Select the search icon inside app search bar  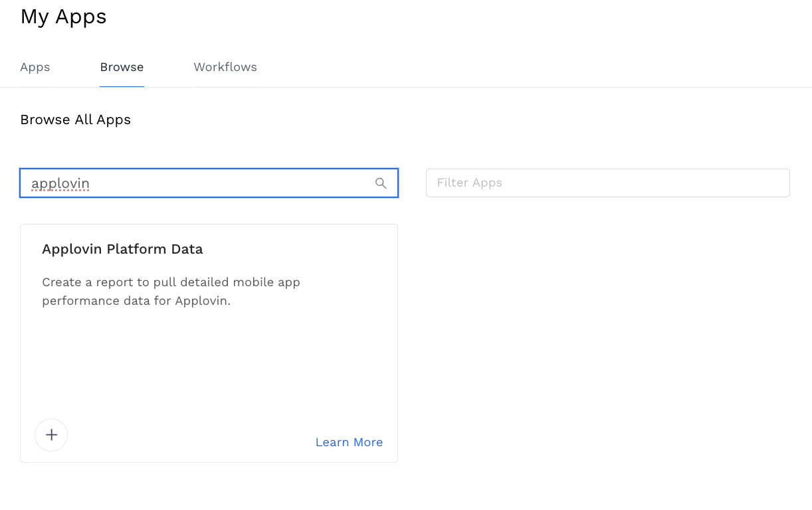[x=381, y=183]
